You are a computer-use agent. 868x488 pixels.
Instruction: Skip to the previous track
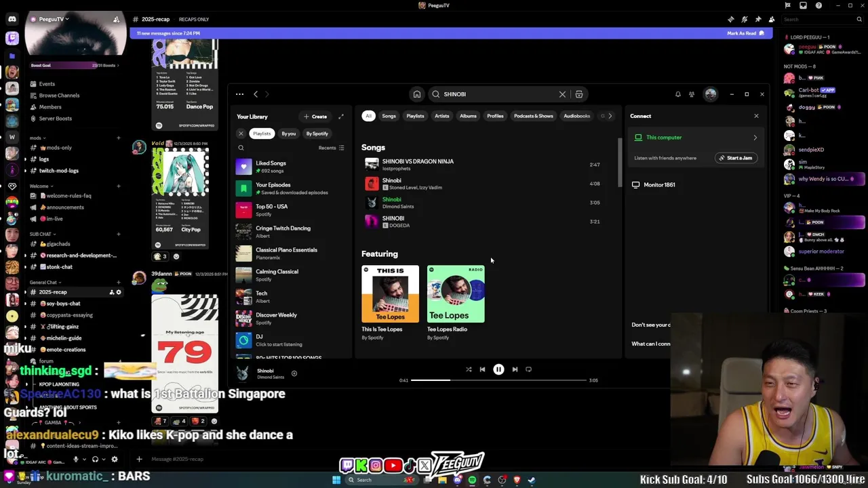[x=482, y=369]
